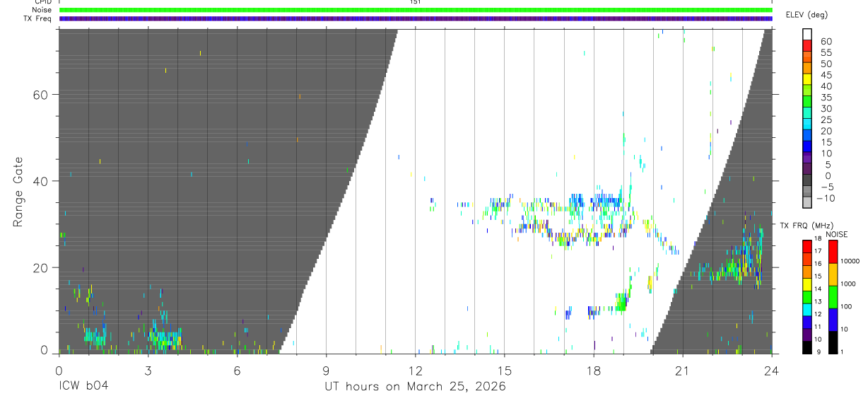Viewport: 868px width, 401px height.
Task: Click the ELEV colorbar label "25"
Action: 826,120
